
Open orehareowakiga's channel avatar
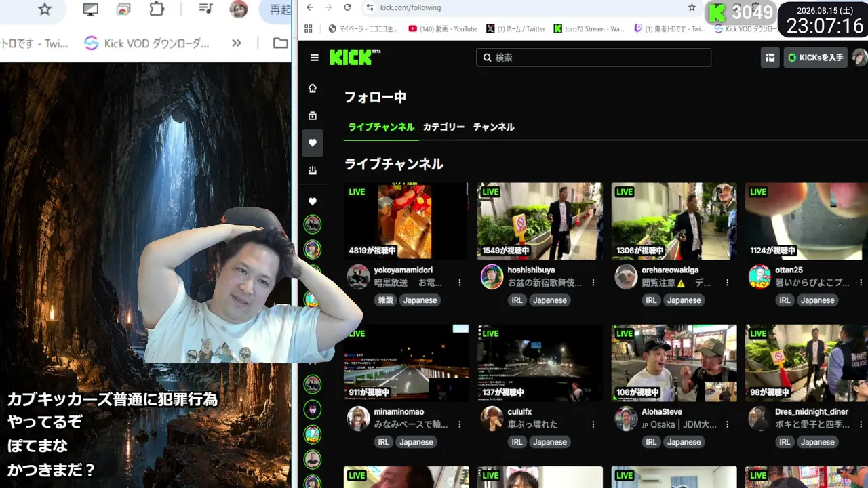[626, 277]
